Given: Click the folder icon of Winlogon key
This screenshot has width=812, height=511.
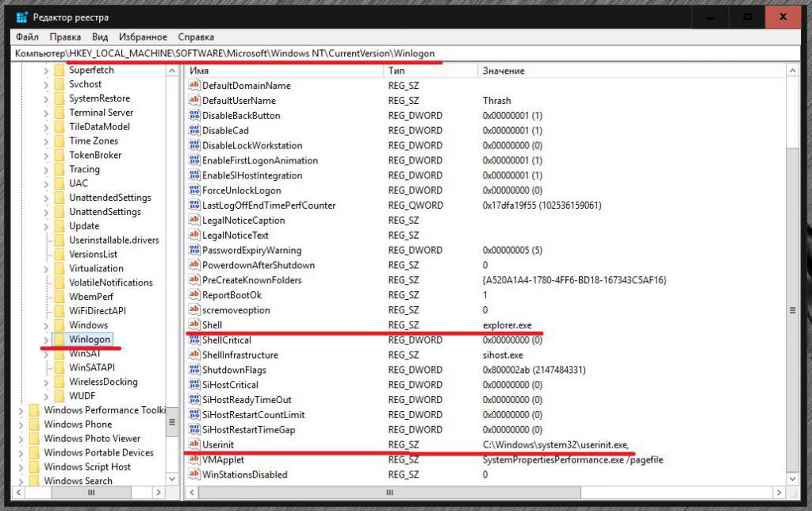Looking at the screenshot, I should tap(59, 339).
